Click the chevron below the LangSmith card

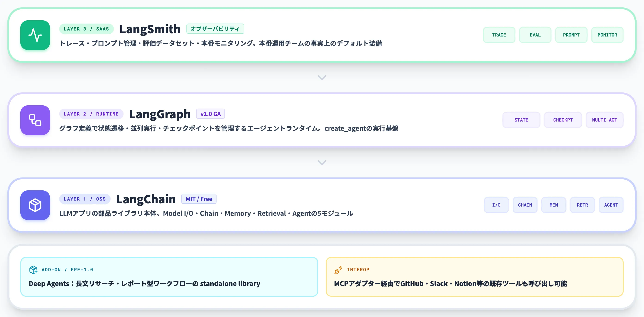coord(322,77)
